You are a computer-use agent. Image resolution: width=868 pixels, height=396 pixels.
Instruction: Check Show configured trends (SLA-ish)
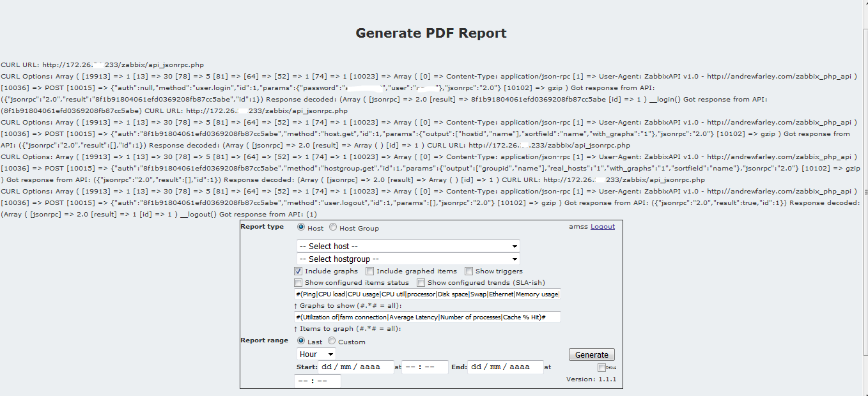point(421,282)
